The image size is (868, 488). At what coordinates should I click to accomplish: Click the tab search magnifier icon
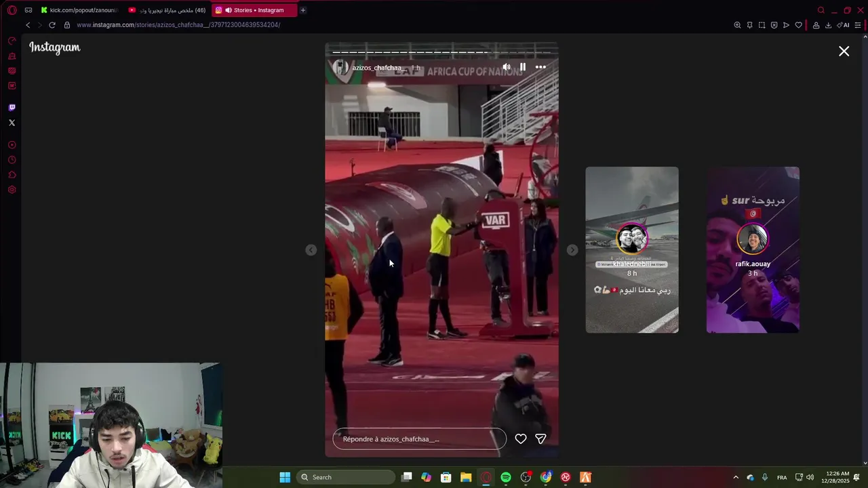point(821,10)
